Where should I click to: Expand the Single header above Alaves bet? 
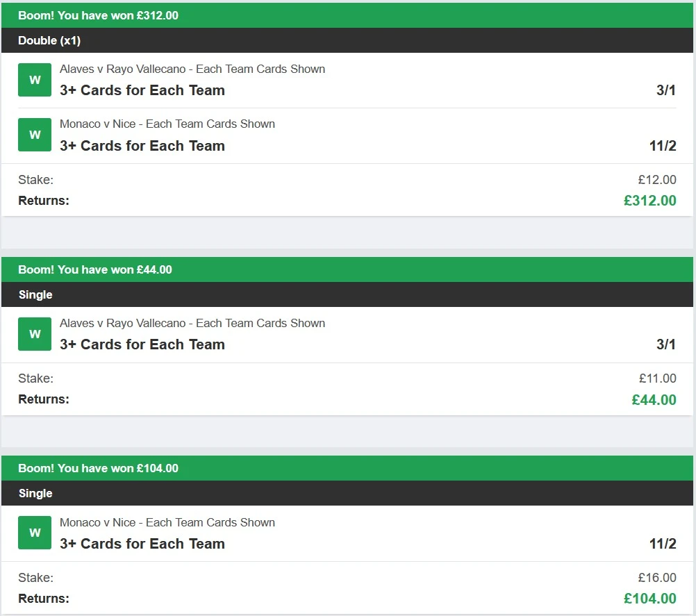pos(347,294)
